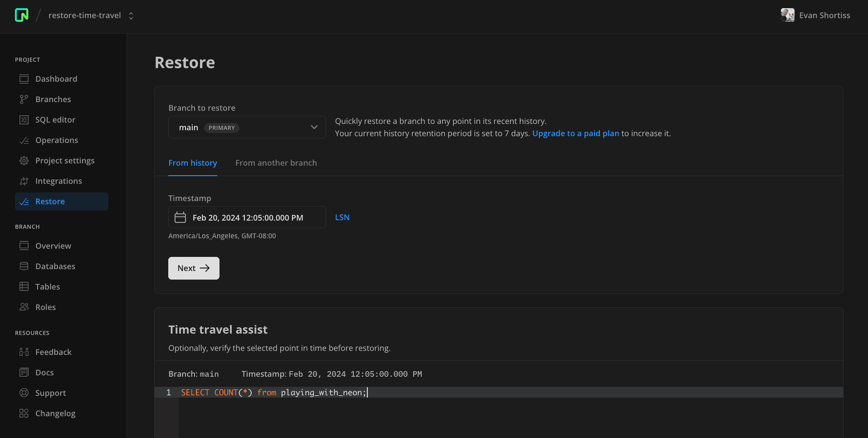
Task: Open Branches via its branch icon
Action: tap(24, 99)
